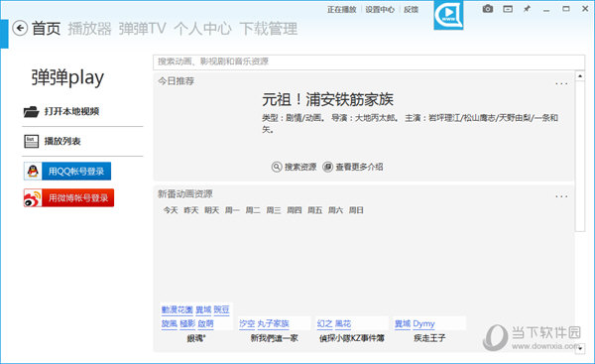Focus the 搜索动画、影视剧和音乐资源 search box
This screenshot has height=364, width=595.
369,61
